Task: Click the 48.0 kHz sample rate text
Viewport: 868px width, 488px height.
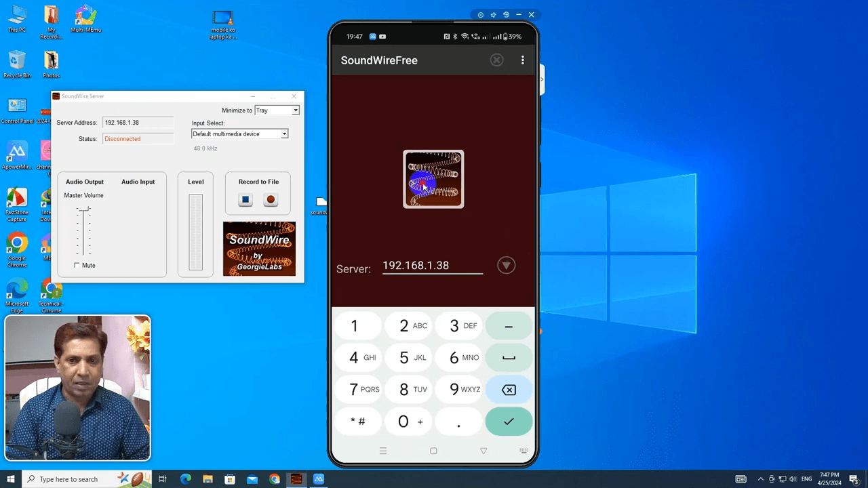Action: [x=205, y=148]
